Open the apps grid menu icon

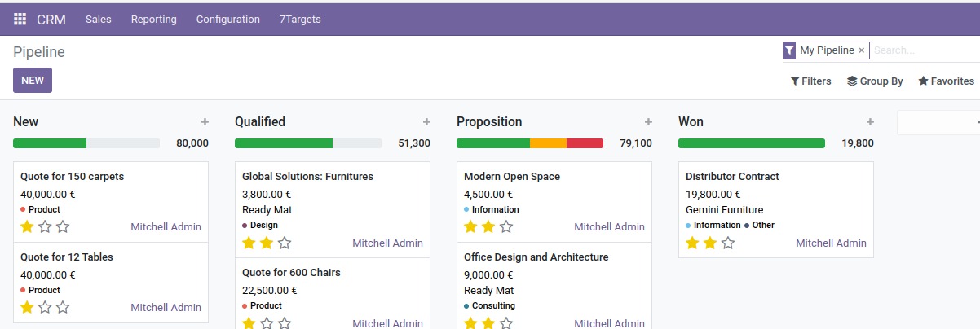[20, 19]
